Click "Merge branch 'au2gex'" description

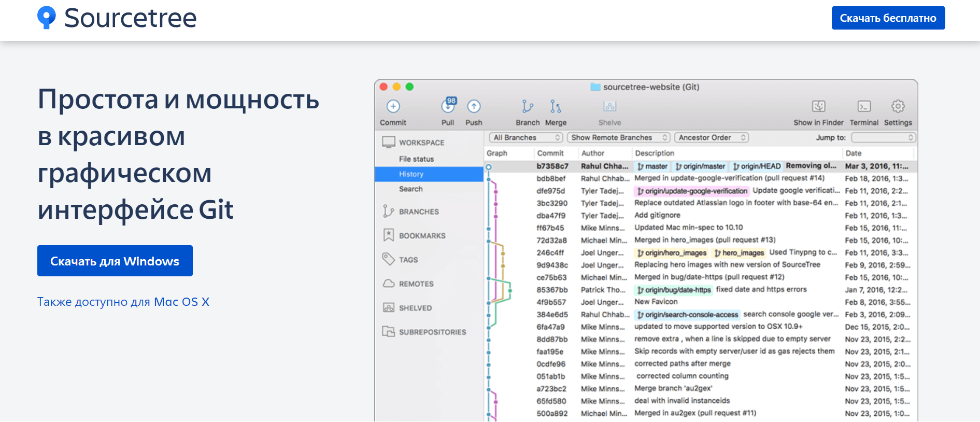click(x=673, y=388)
